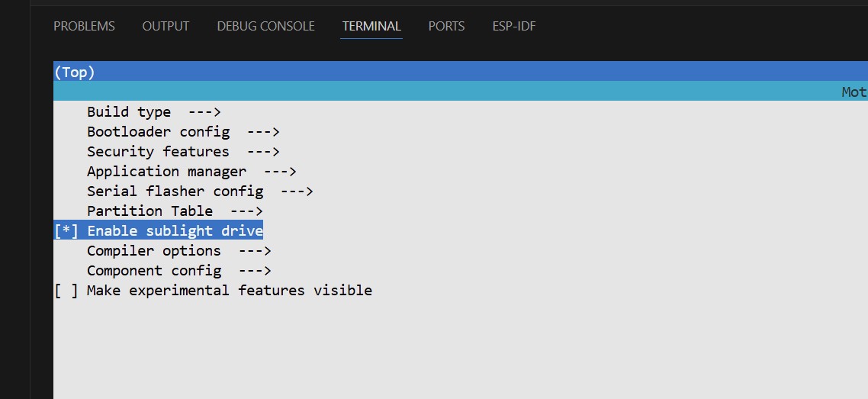Open the PORTS tab
Screen dimensions: 868x399
pos(446,26)
